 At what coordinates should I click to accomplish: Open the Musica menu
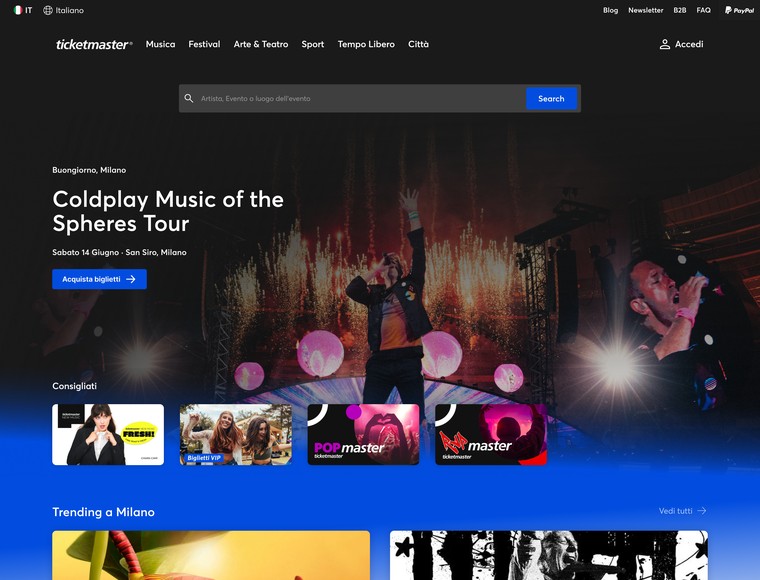point(160,44)
